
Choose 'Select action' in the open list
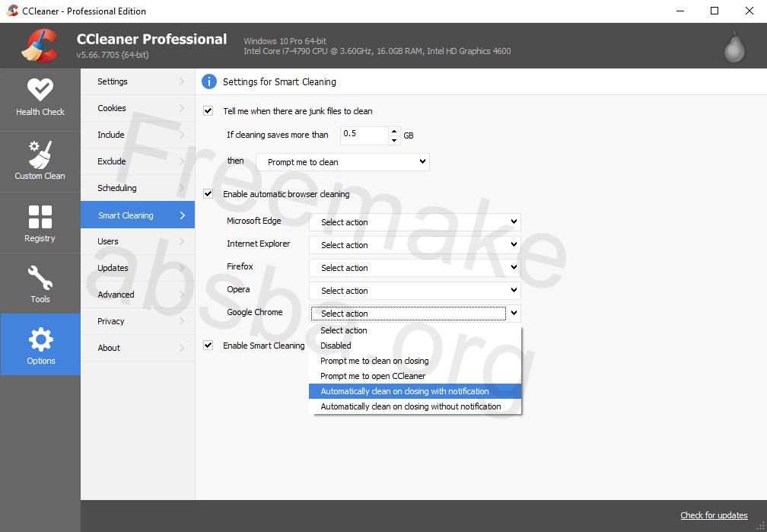(415, 330)
